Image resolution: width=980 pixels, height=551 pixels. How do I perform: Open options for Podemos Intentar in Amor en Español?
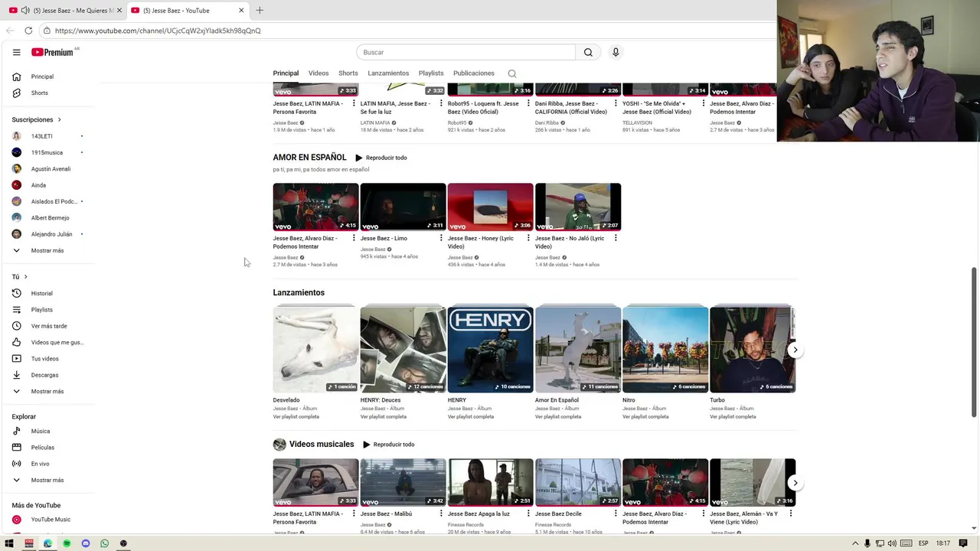pyautogui.click(x=354, y=238)
